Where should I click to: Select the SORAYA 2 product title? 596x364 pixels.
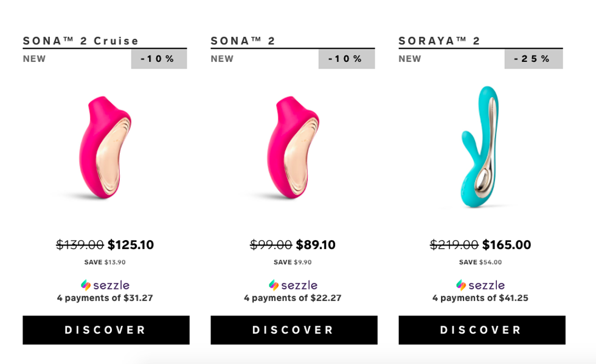click(439, 41)
